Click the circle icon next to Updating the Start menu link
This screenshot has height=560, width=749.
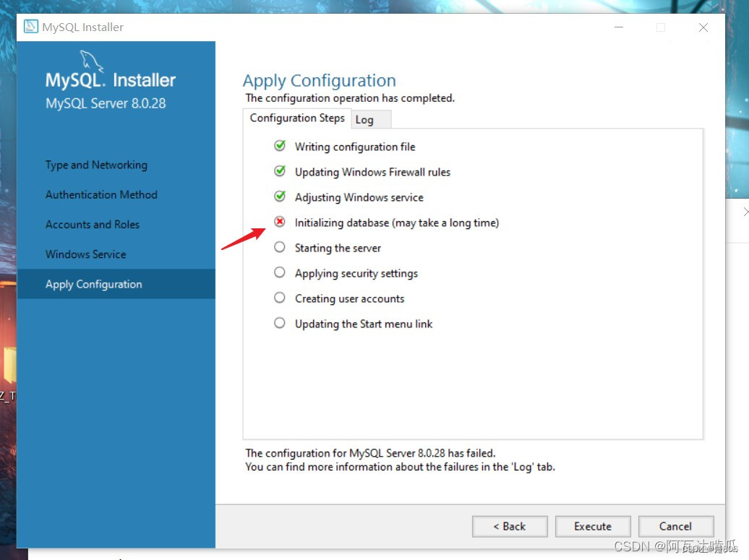click(x=280, y=323)
